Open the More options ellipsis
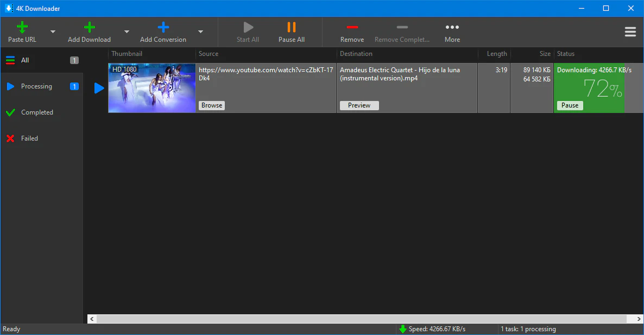 (x=452, y=28)
